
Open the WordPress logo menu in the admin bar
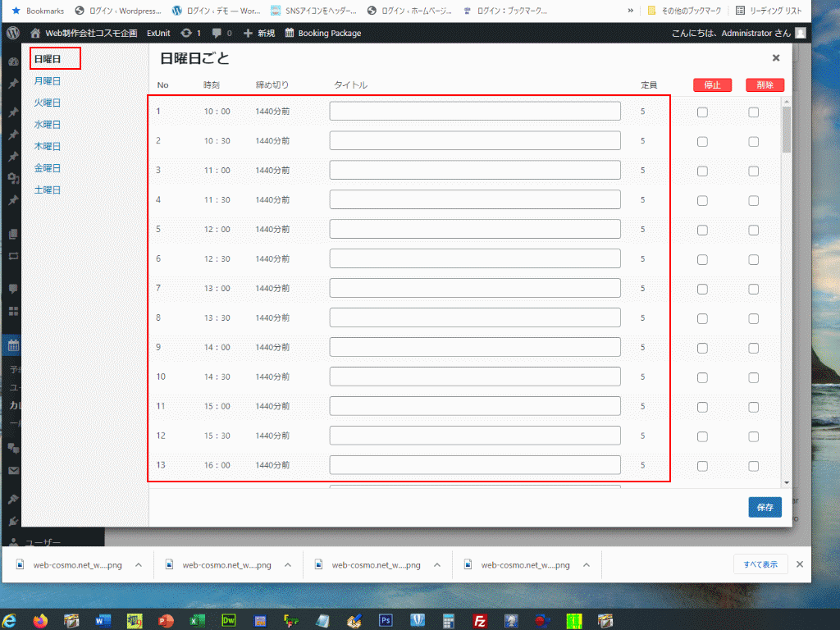[x=13, y=33]
